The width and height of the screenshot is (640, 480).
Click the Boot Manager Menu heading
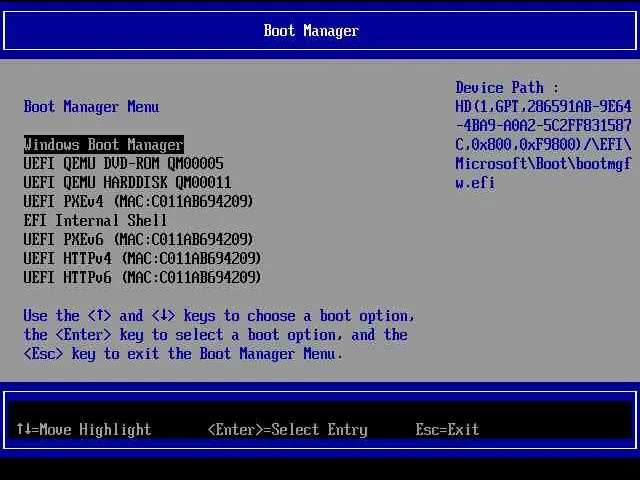point(91,107)
